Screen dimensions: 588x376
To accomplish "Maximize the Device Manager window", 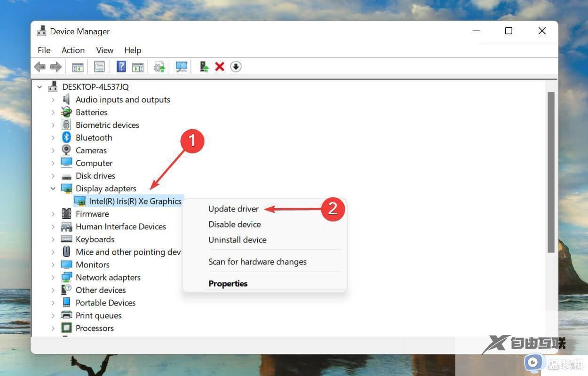I will 509,31.
